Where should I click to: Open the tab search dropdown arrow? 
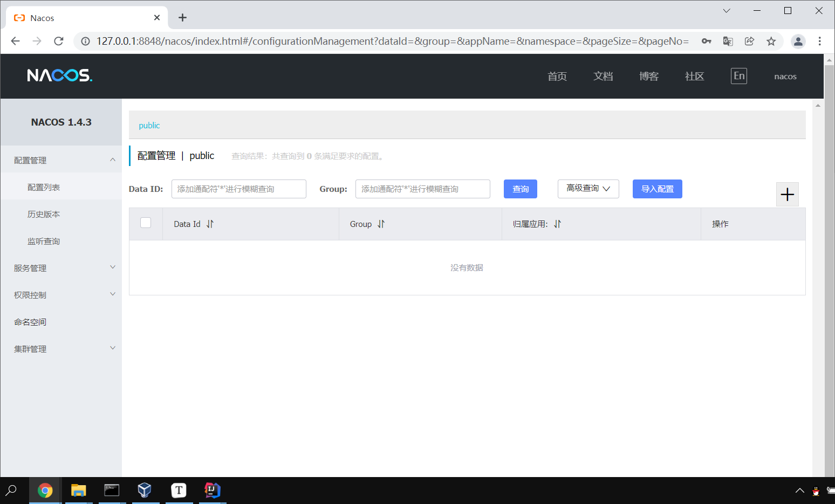[727, 11]
